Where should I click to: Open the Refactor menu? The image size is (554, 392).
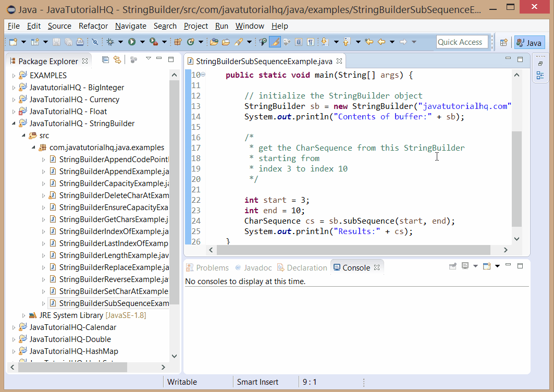click(x=93, y=26)
